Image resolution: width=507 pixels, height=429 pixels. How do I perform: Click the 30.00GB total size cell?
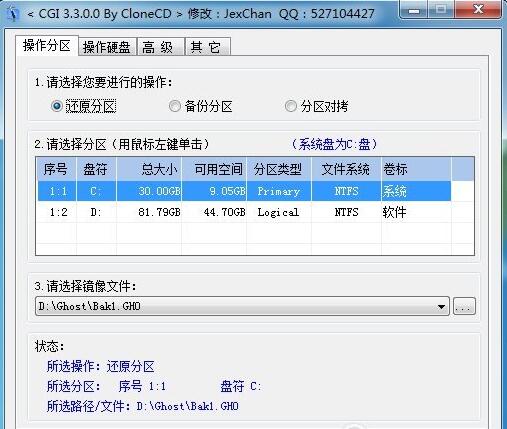(x=149, y=191)
